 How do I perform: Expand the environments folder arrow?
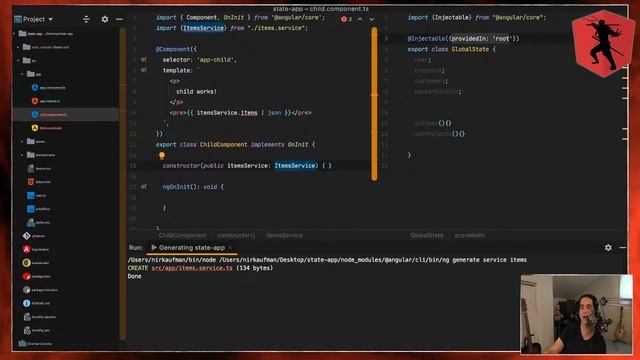(x=22, y=155)
